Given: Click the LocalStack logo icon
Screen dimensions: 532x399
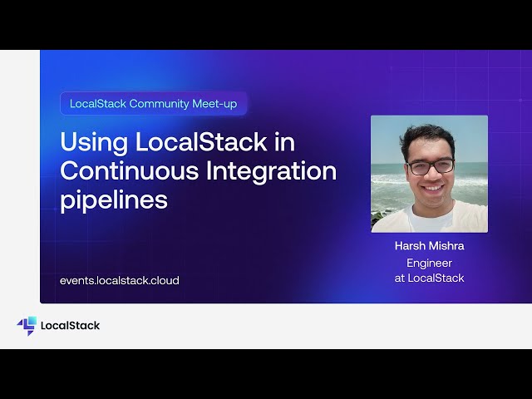Looking at the screenshot, I should [x=27, y=326].
